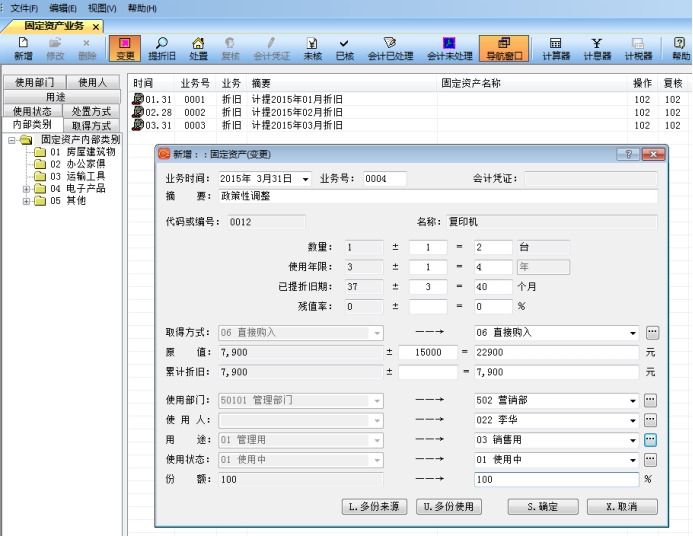Image resolution: width=693 pixels, height=536 pixels.
Task: Open the browse button beside 取得方式
Action: click(652, 332)
